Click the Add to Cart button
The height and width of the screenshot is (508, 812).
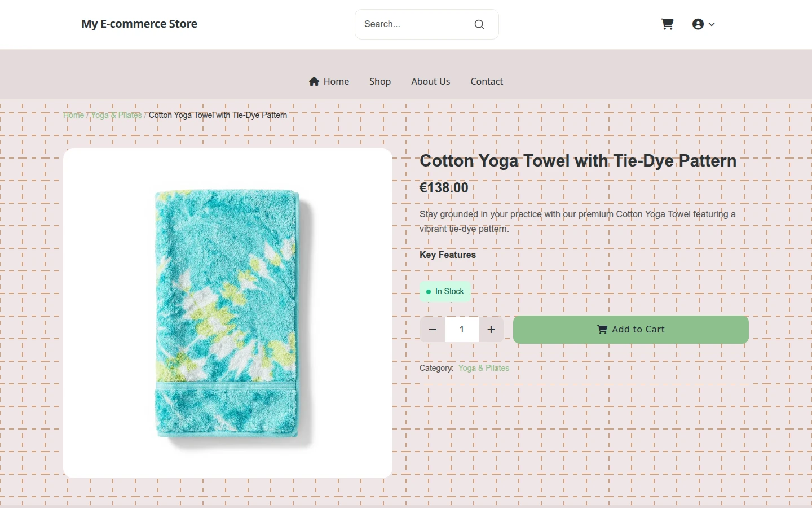[x=631, y=330]
